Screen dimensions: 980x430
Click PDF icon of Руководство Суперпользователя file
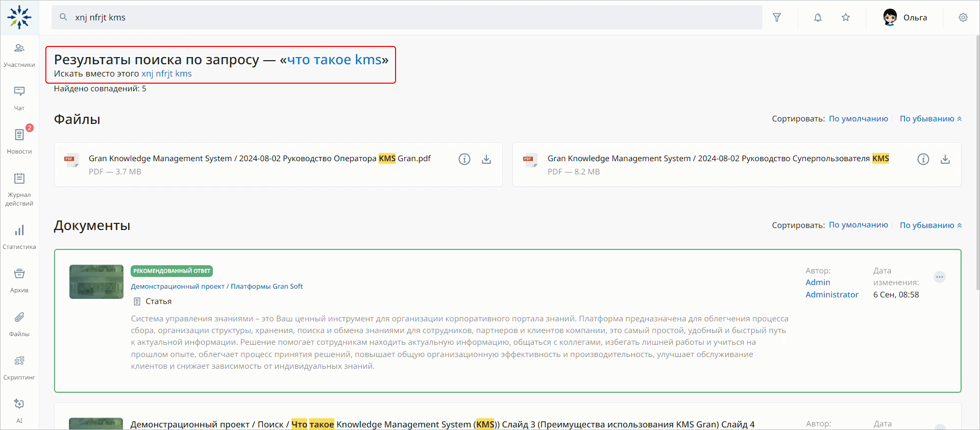(x=530, y=160)
